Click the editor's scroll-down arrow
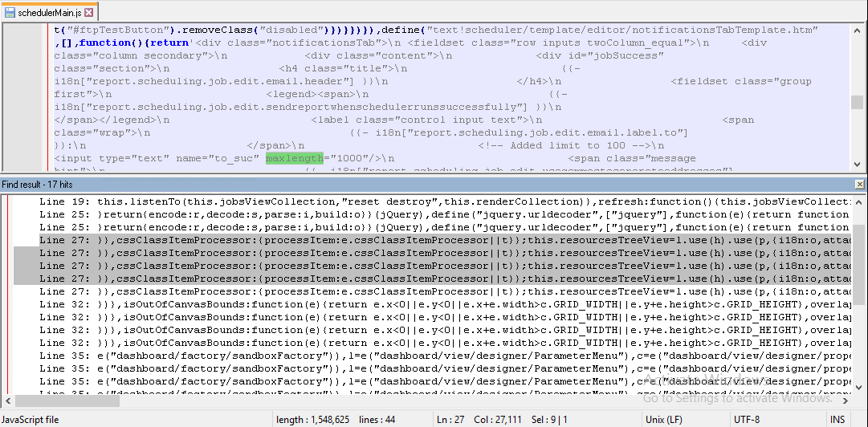The image size is (868, 427). point(857,165)
